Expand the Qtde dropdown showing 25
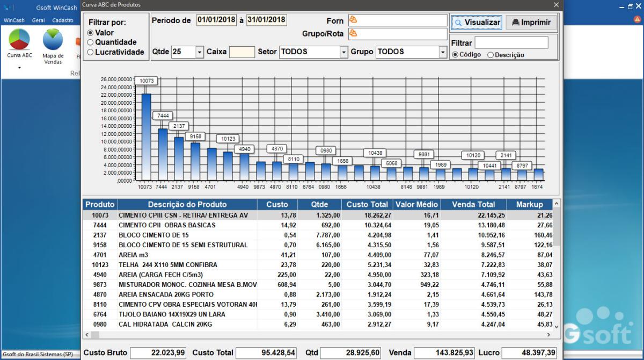Screen dimensions: 644x360 pyautogui.click(x=200, y=52)
